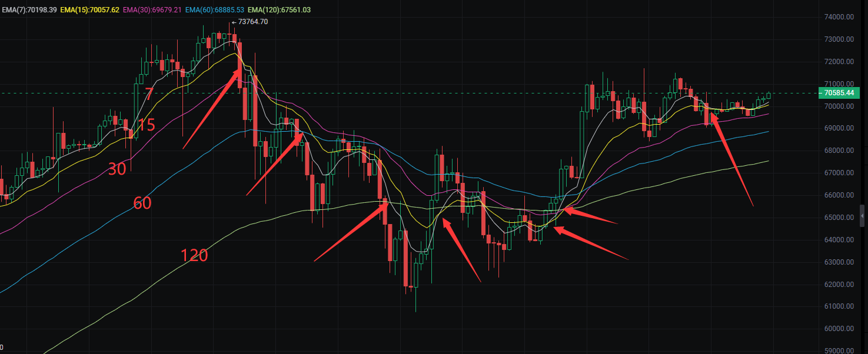Click the 60000.00 price axis label
The height and width of the screenshot is (354, 868).
click(839, 329)
